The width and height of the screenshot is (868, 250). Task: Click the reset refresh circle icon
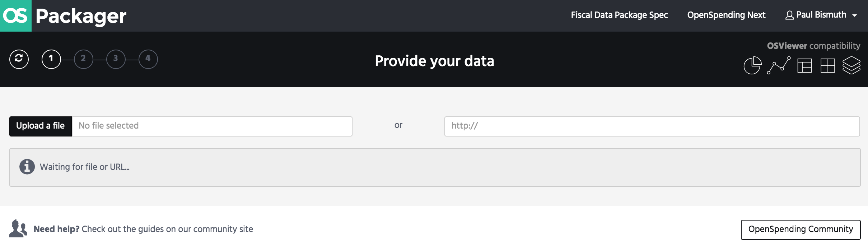(x=19, y=59)
